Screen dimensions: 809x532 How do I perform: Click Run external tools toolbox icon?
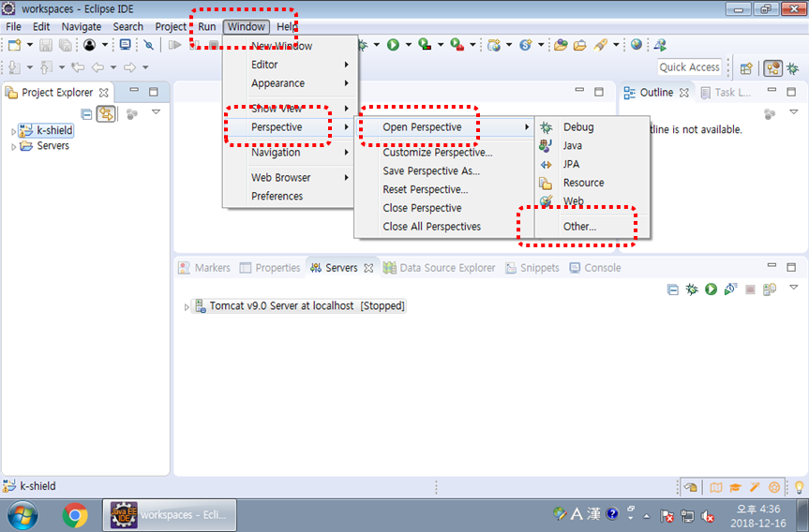pos(457,45)
